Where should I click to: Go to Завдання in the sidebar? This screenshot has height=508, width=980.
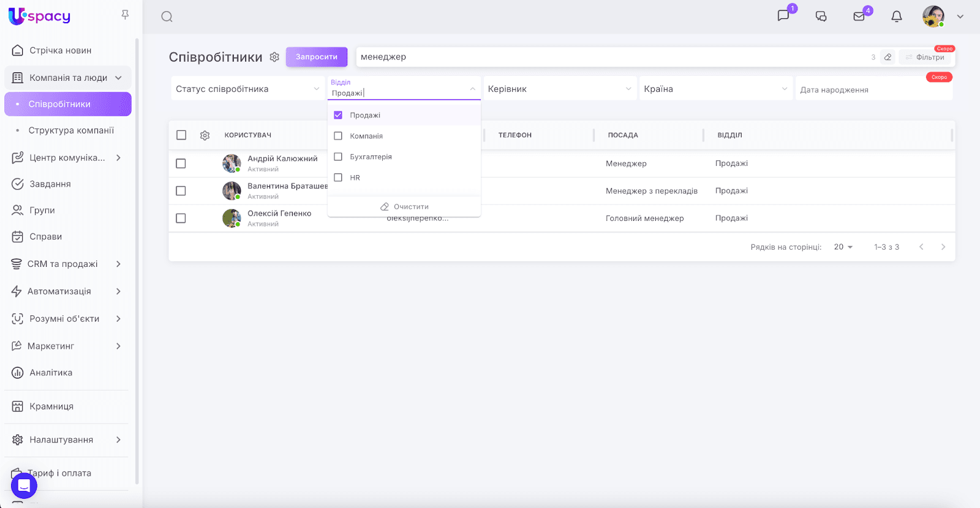50,184
